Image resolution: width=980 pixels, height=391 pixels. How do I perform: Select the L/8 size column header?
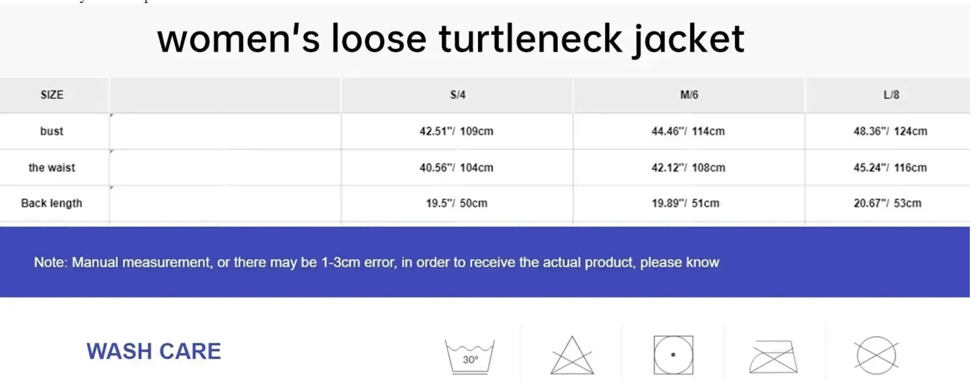point(891,95)
